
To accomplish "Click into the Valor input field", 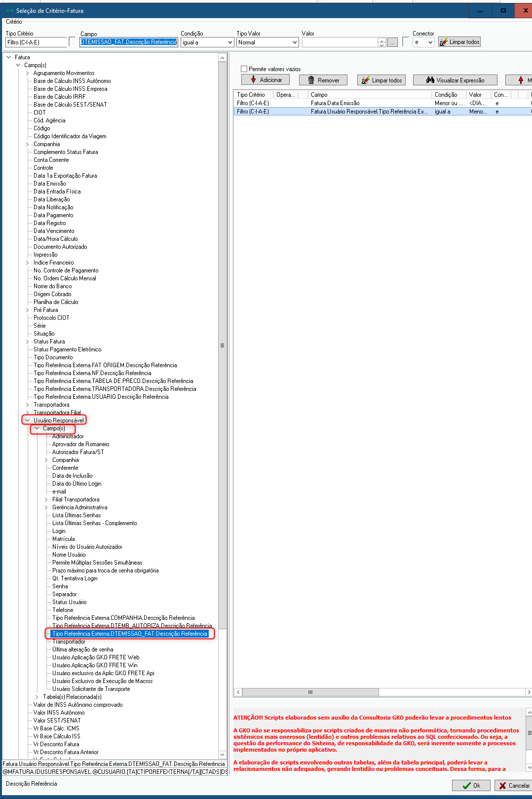I will 340,42.
